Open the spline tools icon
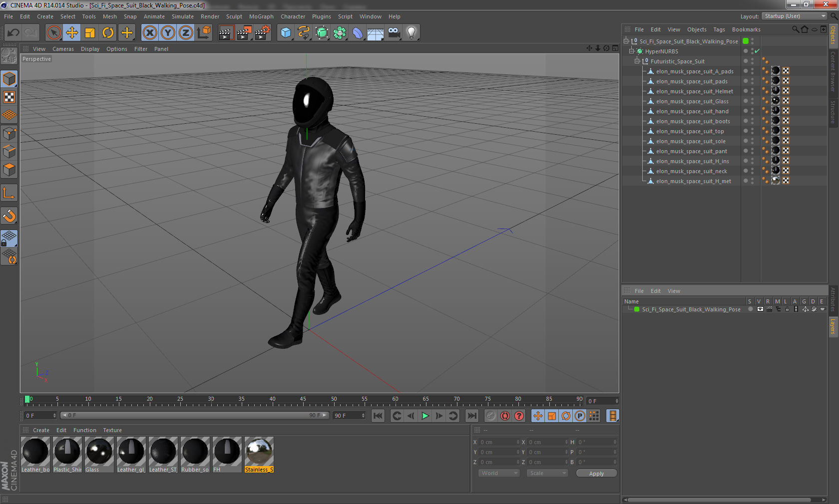The height and width of the screenshot is (504, 839). pyautogui.click(x=304, y=33)
